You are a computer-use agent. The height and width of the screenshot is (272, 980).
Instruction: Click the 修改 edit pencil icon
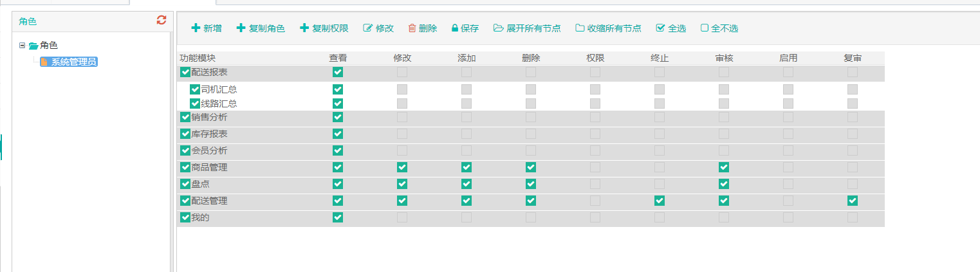tap(368, 28)
